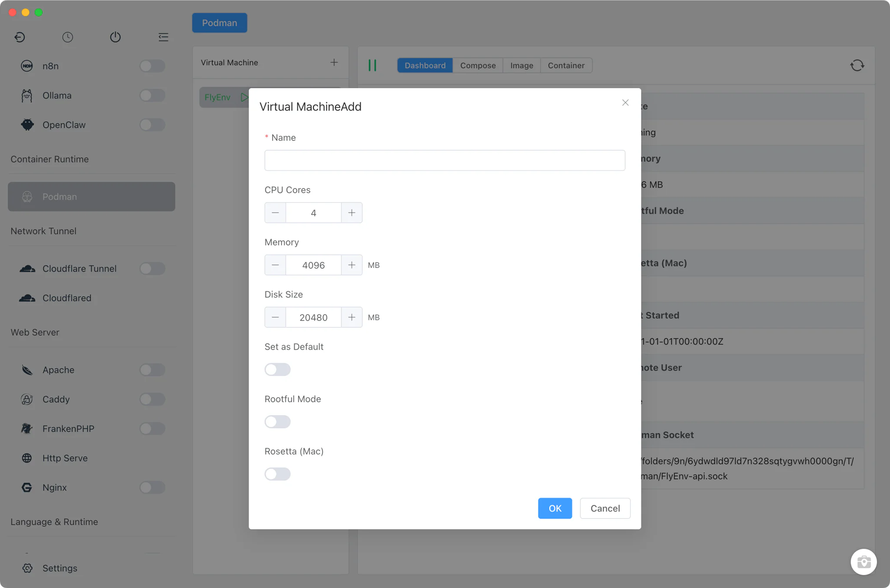The image size is (890, 588).
Task: Open the Http Serve label in the sidebar
Action: coord(65,458)
